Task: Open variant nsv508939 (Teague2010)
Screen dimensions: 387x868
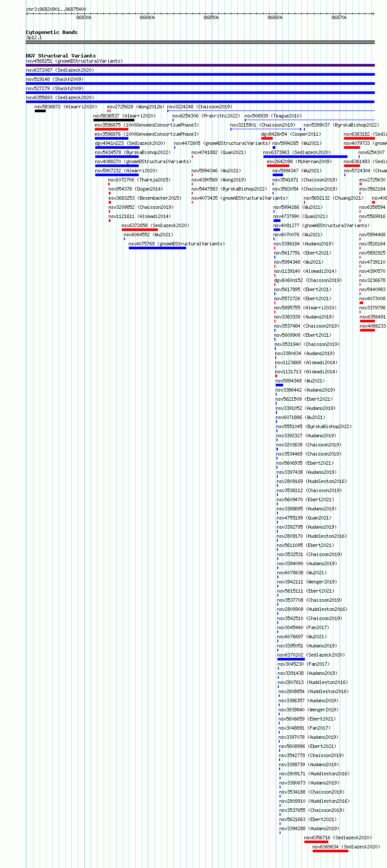Action: pos(274,116)
